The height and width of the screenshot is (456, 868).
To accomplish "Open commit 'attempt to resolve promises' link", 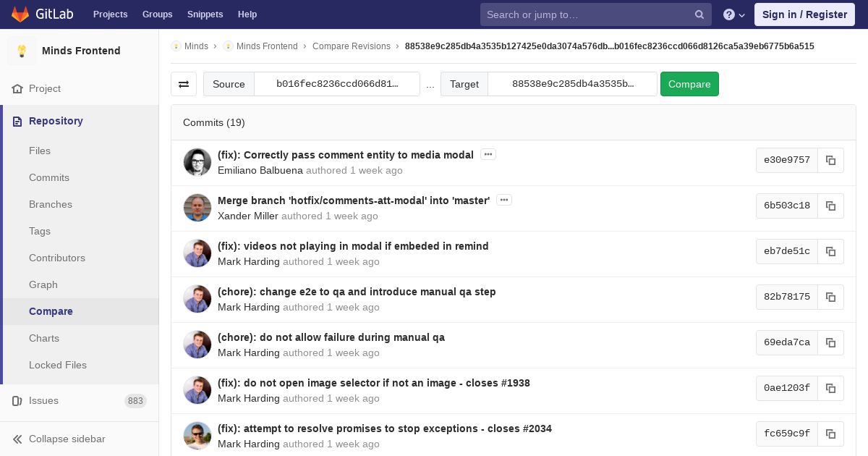I will click(385, 428).
